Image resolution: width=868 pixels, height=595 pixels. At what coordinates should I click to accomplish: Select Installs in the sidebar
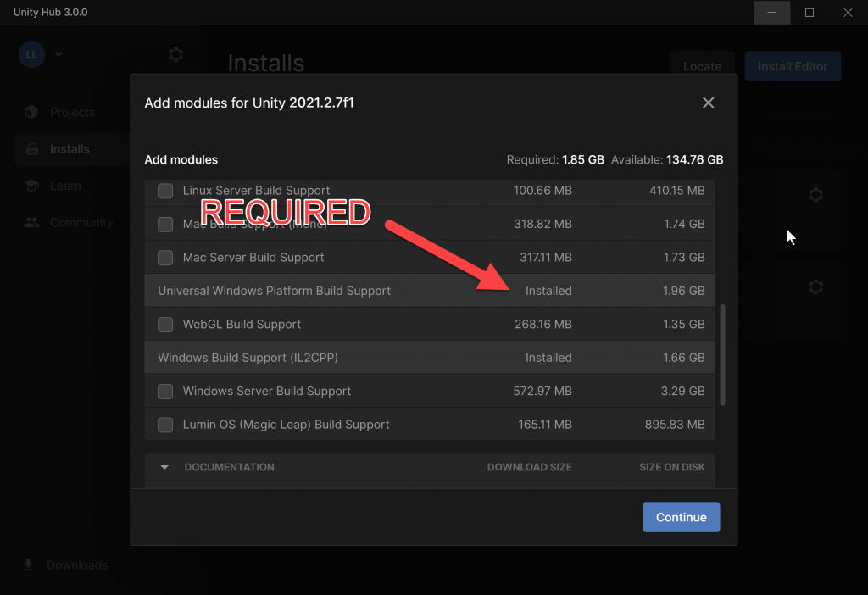(70, 149)
